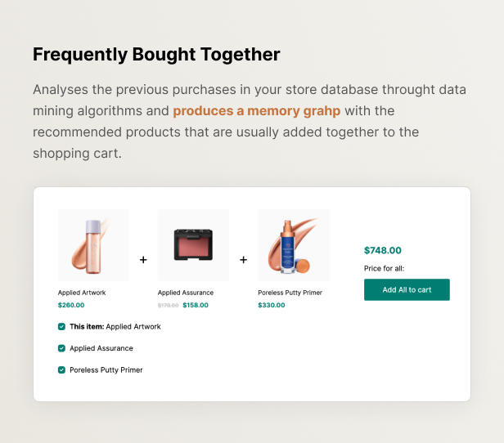Click the Add All to cart button
Image resolution: width=504 pixels, height=443 pixels.
coord(407,289)
